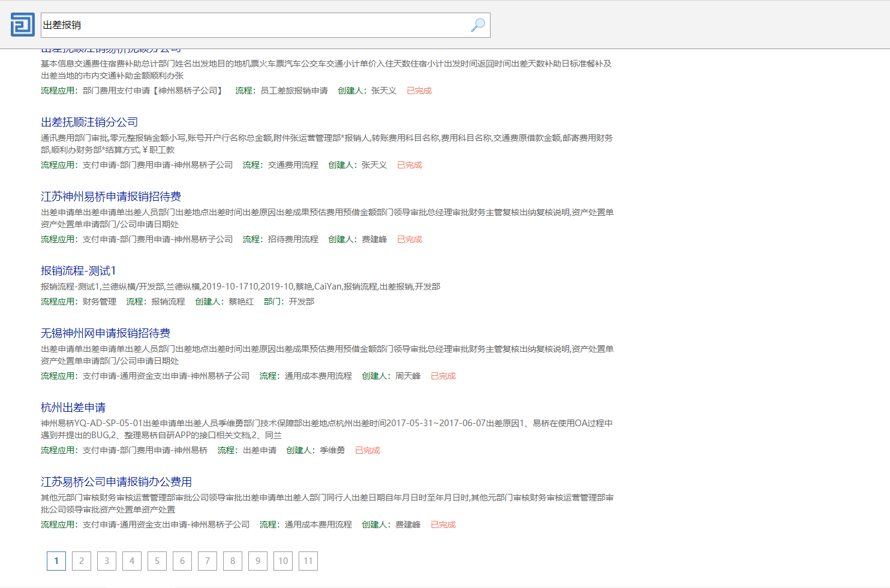Open result titled 出差抚顺注销分公司
This screenshot has height=588, width=890.
pyautogui.click(x=89, y=122)
